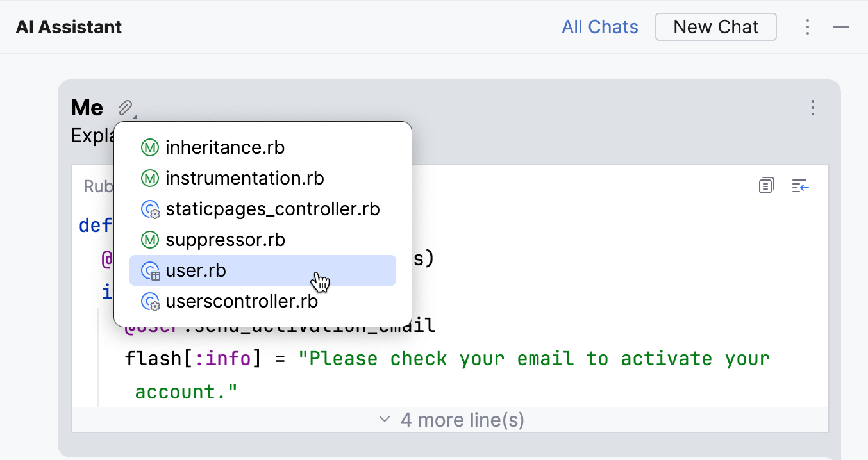
Task: Expand the 4 more lines chevron
Action: pos(385,420)
